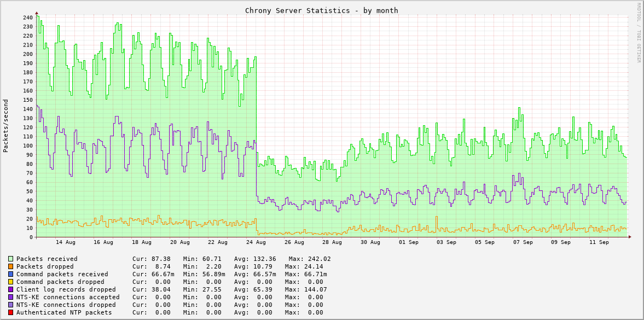
Task: Click the Packets/second y-axis label
Action: click(x=6, y=126)
